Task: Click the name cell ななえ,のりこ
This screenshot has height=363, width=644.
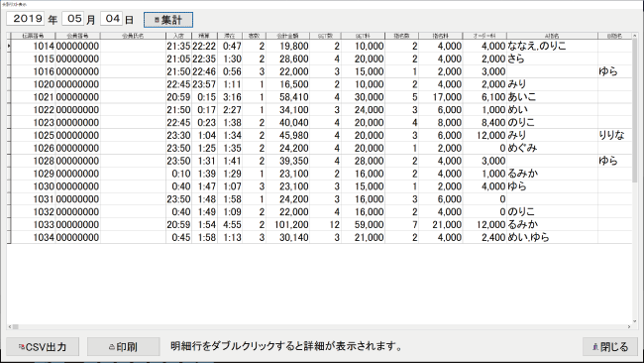Action: 552,46
